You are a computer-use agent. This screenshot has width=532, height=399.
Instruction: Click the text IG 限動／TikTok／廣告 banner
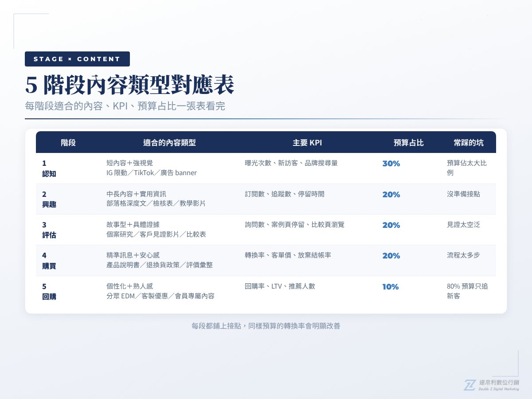pos(152,173)
